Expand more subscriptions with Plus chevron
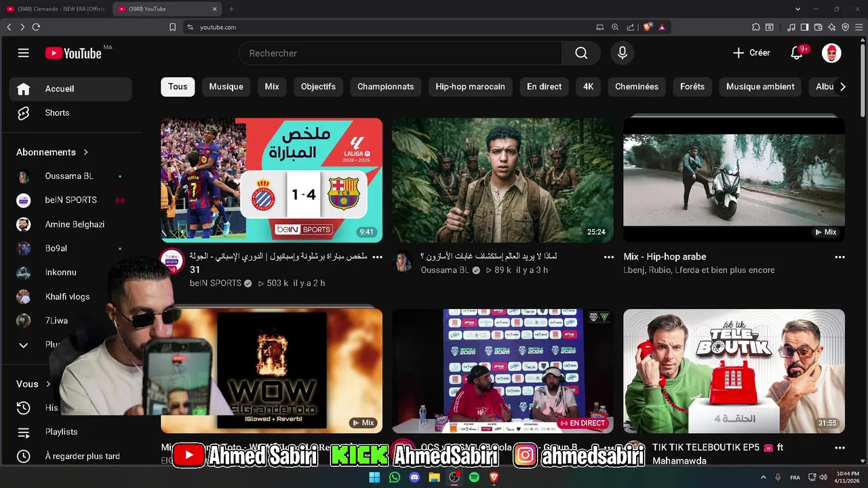This screenshot has height=488, width=868. point(24,344)
